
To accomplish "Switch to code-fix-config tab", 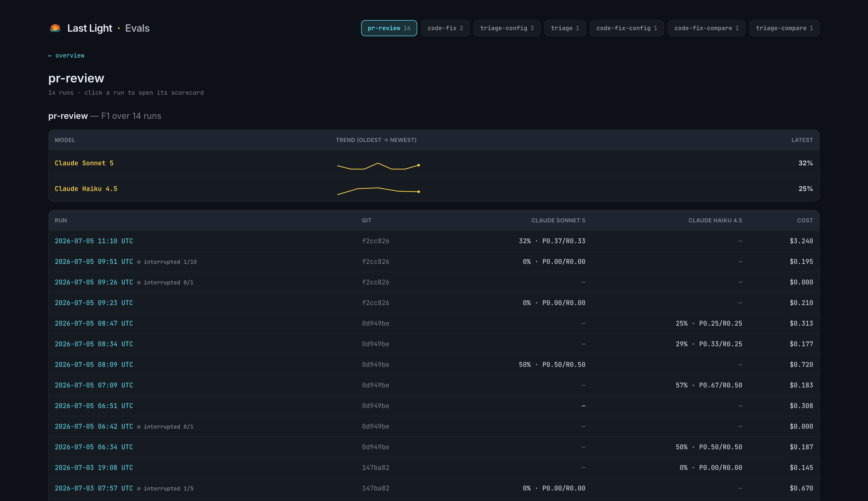I will coord(627,28).
